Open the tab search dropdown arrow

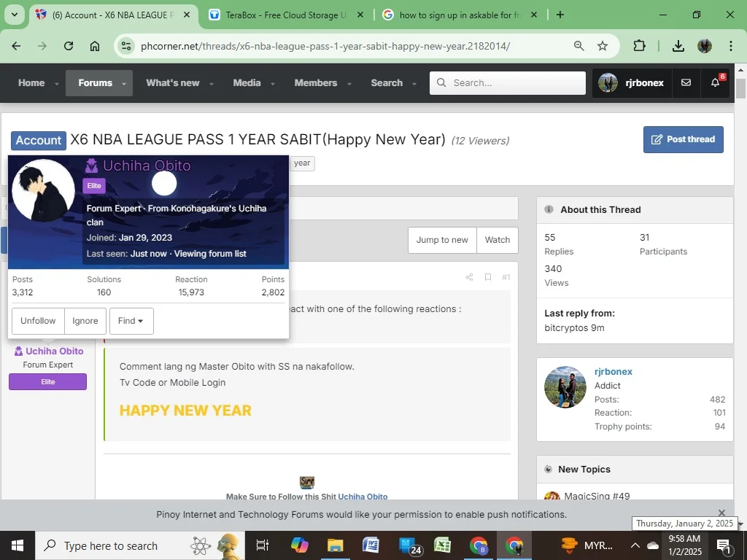tap(15, 15)
